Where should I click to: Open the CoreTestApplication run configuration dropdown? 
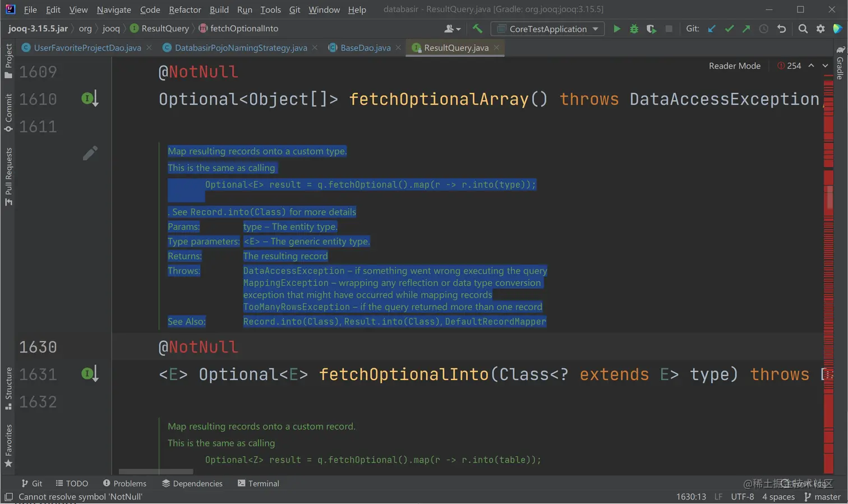(547, 29)
